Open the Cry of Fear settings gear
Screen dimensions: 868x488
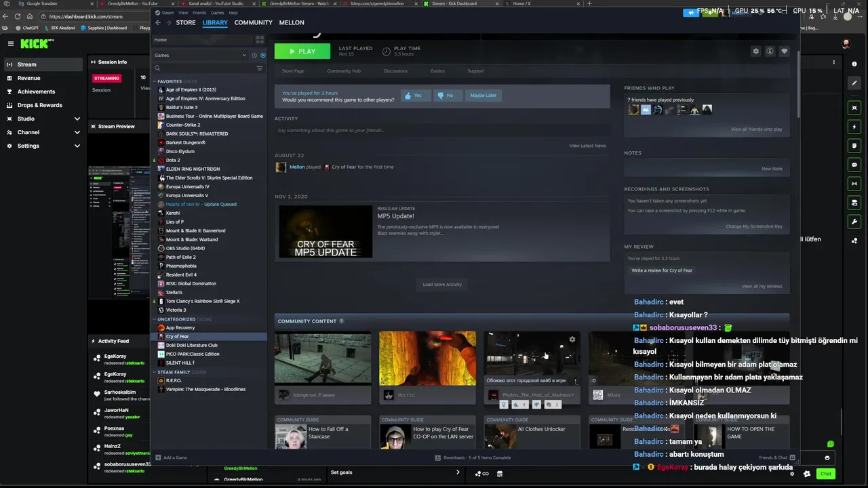756,51
